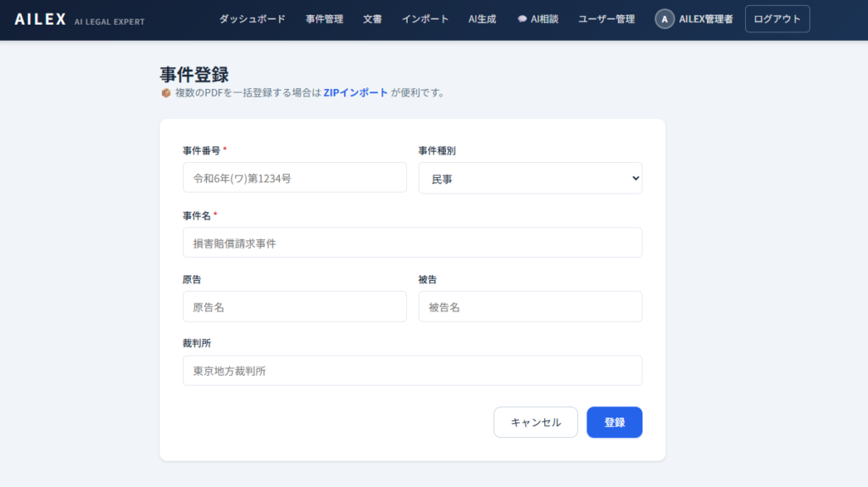Open the AI生成 navigation item
Screen dimensions: 868x487
click(x=481, y=19)
